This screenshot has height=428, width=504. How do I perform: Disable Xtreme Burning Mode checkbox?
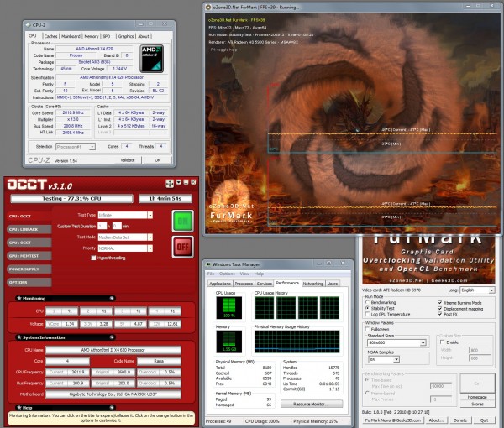pyautogui.click(x=439, y=302)
